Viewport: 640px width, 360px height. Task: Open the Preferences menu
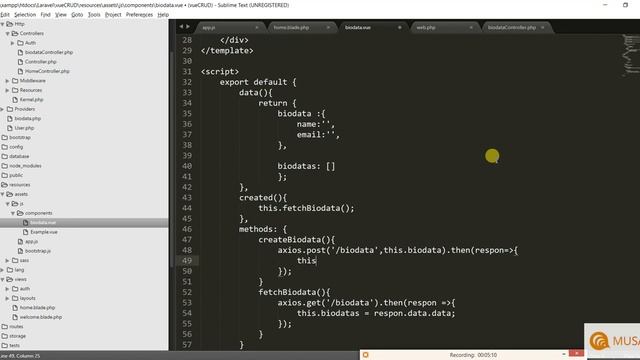click(139, 15)
